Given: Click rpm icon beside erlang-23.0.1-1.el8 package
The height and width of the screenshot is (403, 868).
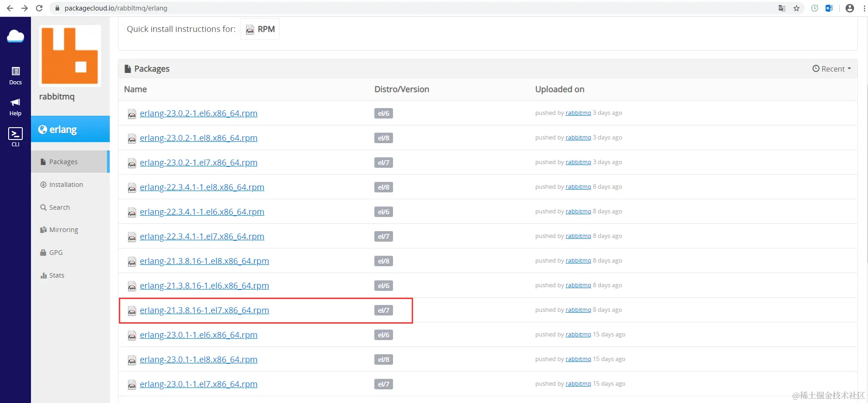Looking at the screenshot, I should (x=132, y=360).
